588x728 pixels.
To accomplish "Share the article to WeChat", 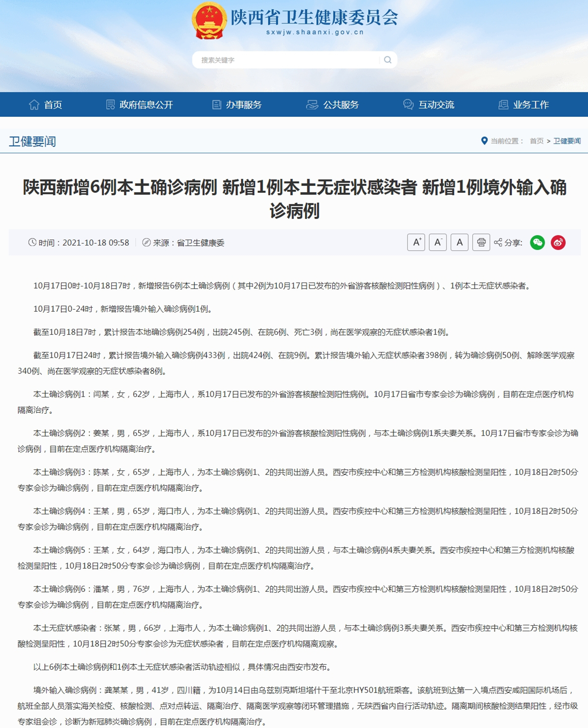I will tap(538, 242).
